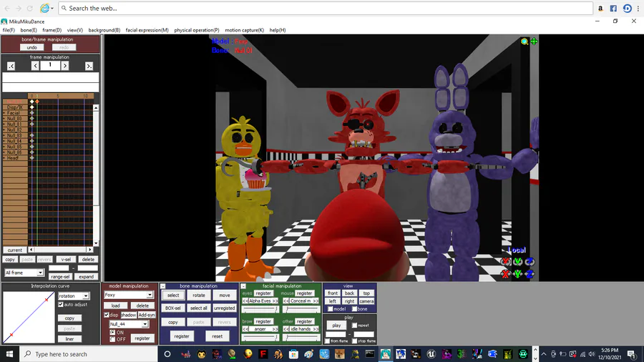Expand the Null_80 row in the timeline
The image size is (644, 362).
tap(4, 119)
